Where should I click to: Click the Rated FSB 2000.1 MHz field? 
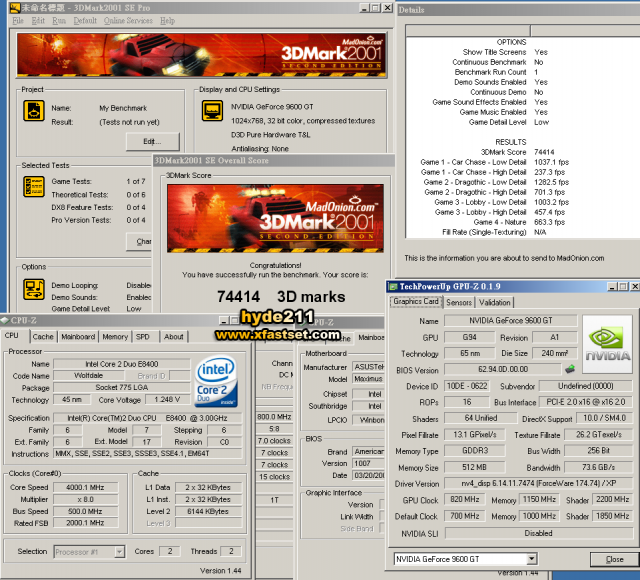coord(85,522)
